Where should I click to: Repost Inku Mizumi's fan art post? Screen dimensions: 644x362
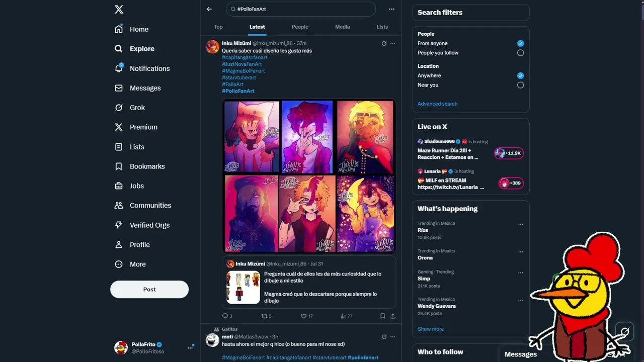click(x=264, y=316)
